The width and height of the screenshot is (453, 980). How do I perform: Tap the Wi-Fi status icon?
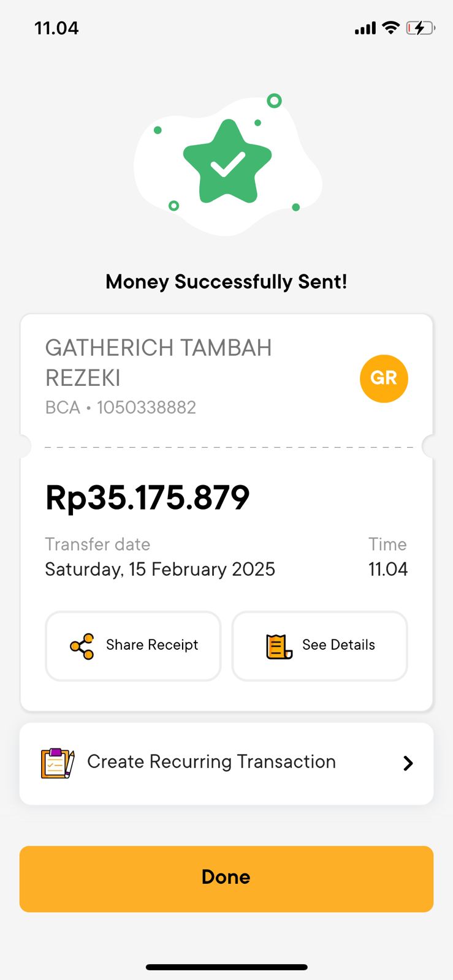pos(390,28)
